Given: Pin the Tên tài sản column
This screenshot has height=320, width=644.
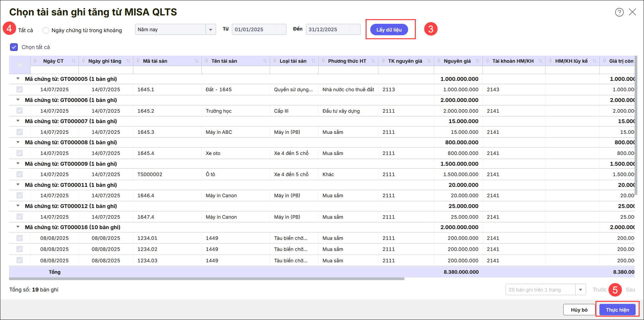Looking at the screenshot, I should coord(207,61).
